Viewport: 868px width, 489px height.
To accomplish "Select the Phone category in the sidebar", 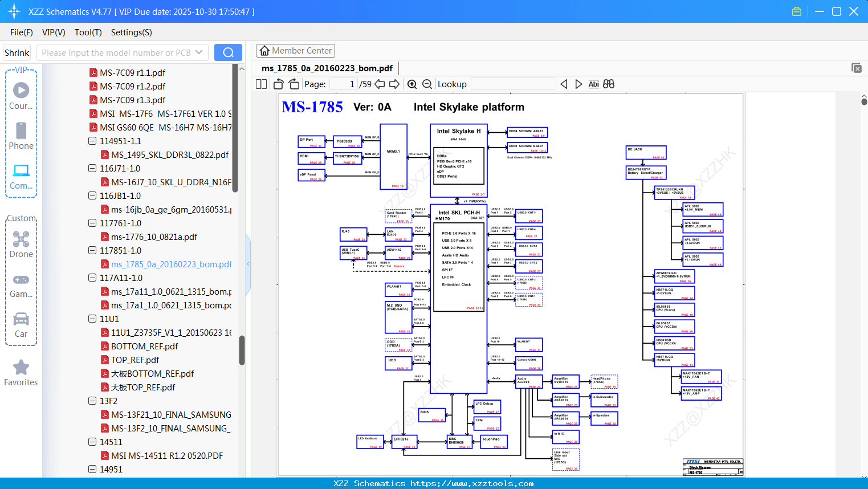I will [x=21, y=136].
